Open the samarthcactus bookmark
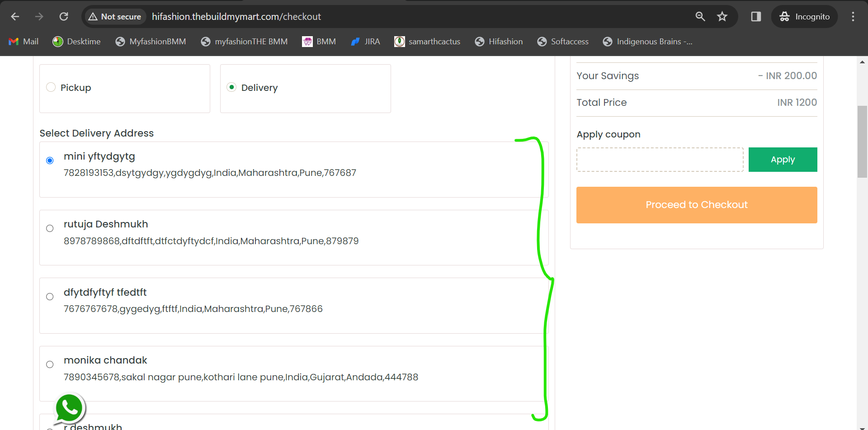This screenshot has width=868, height=430. [427, 42]
